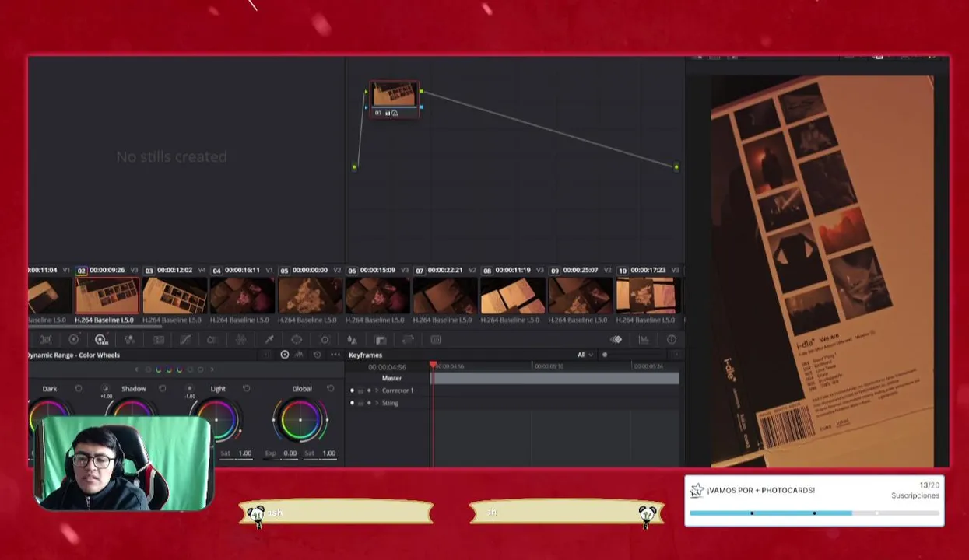The width and height of the screenshot is (969, 560).
Task: Toggle the Sizing enable dot
Action: 352,403
